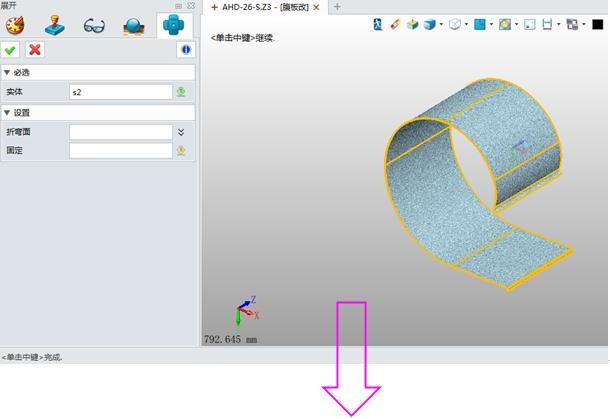Image resolution: width=610 pixels, height=419 pixels.
Task: Open the shaded cube display dropdown arrow
Action: coord(441,24)
